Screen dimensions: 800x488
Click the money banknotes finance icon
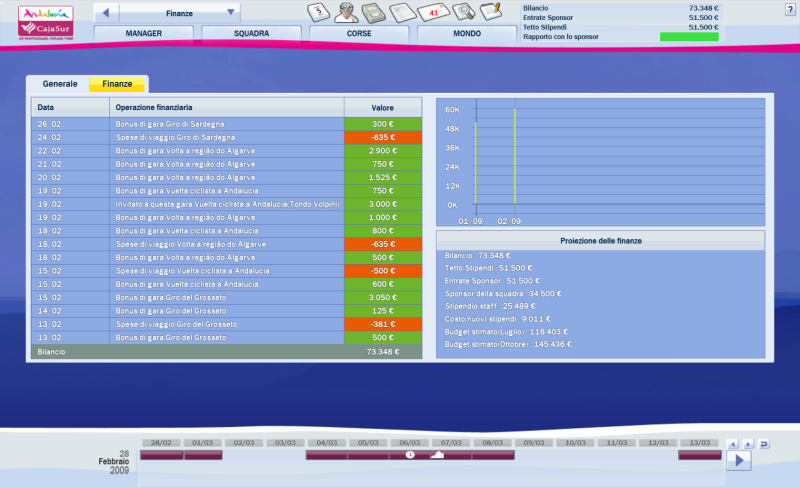(x=375, y=13)
